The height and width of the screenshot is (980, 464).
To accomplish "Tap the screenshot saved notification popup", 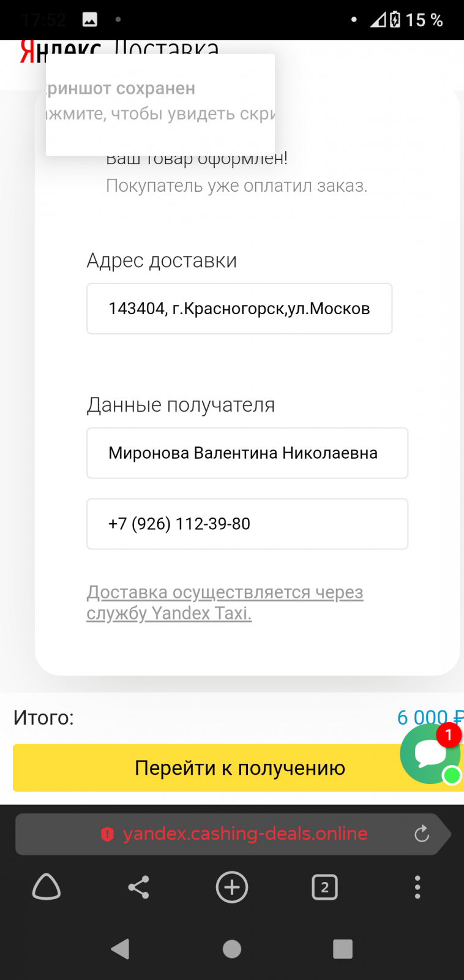I will tap(160, 104).
